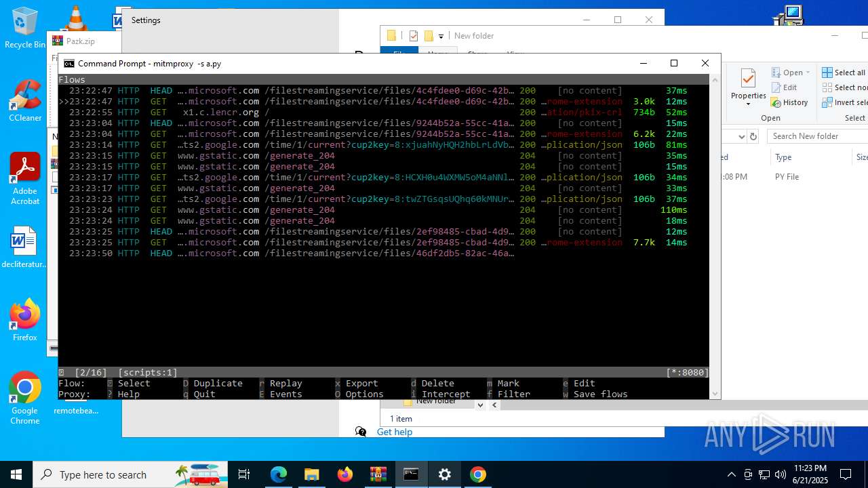Viewport: 868px width, 488px height.
Task: Click the Properties button in Explorer ribbon
Action: click(x=748, y=87)
